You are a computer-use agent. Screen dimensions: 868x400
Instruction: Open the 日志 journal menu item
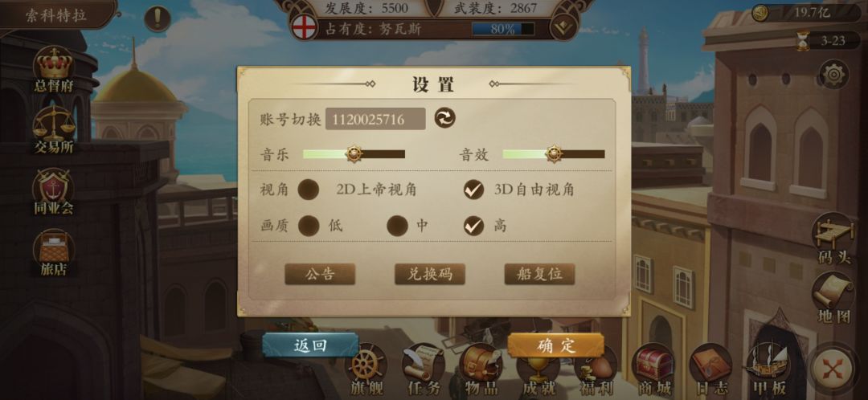[710, 371]
